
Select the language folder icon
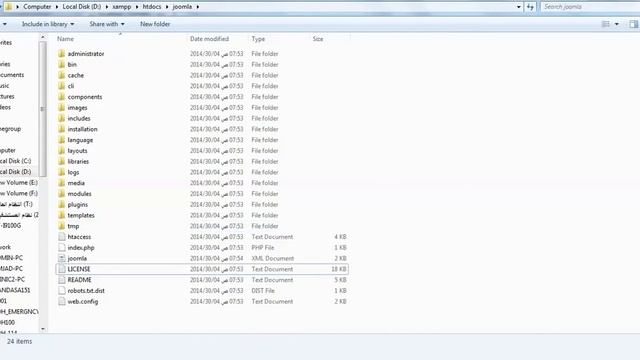(62, 140)
